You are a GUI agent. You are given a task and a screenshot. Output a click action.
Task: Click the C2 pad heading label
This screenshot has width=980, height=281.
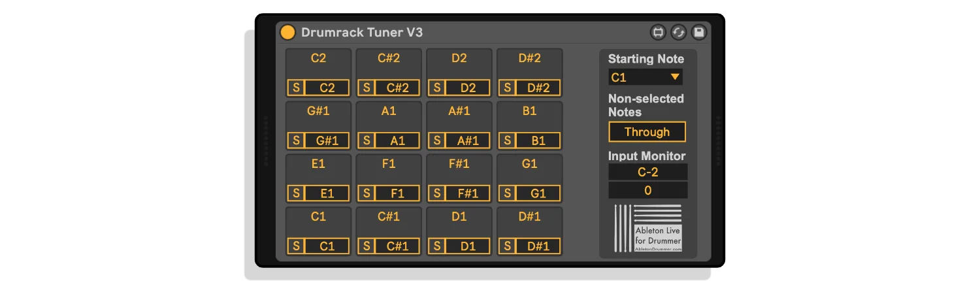[318, 58]
